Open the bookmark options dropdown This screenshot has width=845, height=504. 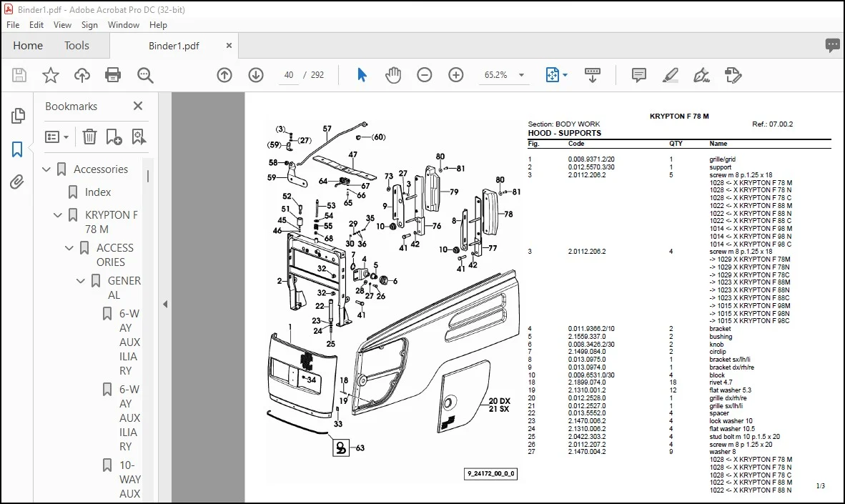click(x=56, y=137)
